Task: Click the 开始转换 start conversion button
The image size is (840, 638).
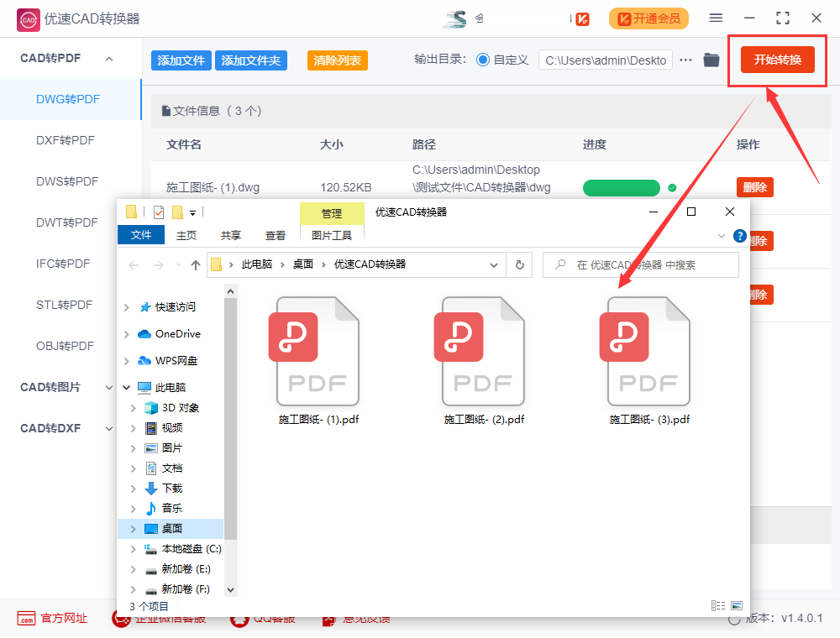Action: tap(777, 60)
